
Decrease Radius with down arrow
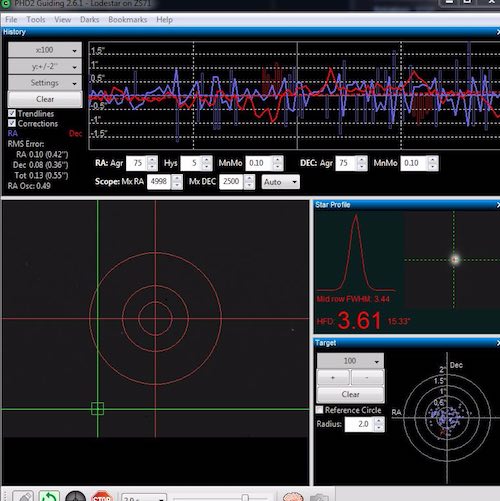tap(380, 428)
